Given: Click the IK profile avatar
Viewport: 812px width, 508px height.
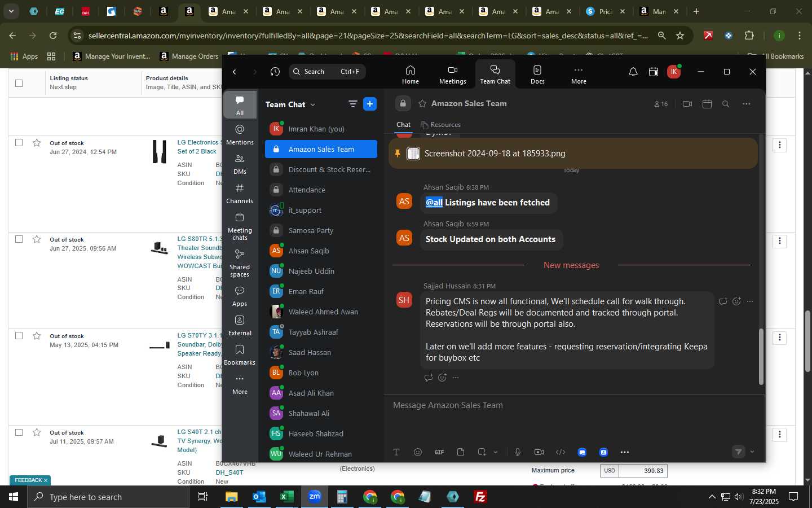Looking at the screenshot, I should pyautogui.click(x=673, y=72).
